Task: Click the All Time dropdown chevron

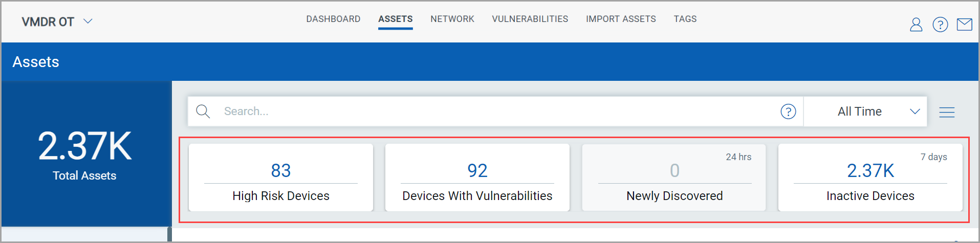Action: [x=914, y=112]
